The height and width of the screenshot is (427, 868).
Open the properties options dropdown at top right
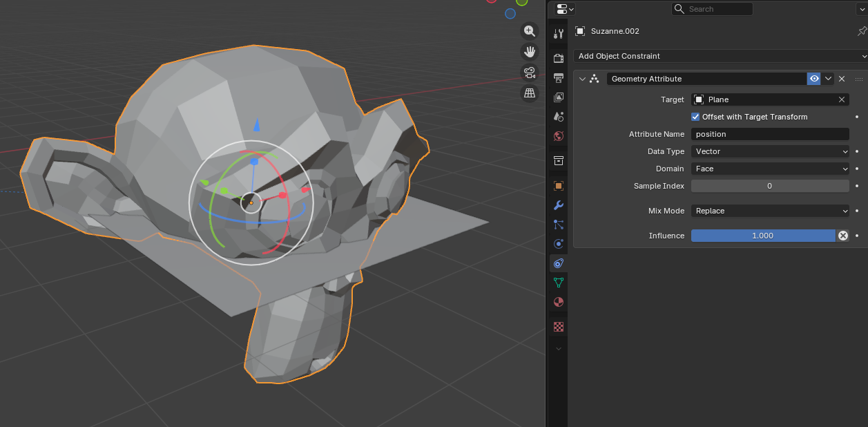[x=864, y=9]
